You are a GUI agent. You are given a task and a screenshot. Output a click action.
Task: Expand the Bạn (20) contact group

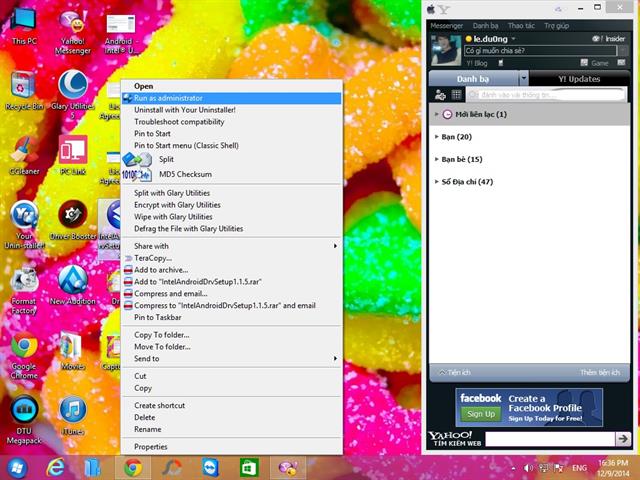437,137
